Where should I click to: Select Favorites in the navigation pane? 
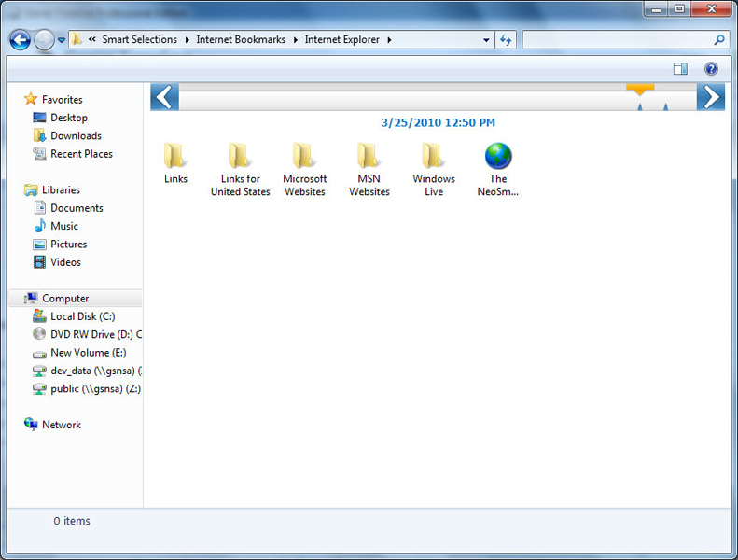pyautogui.click(x=54, y=99)
